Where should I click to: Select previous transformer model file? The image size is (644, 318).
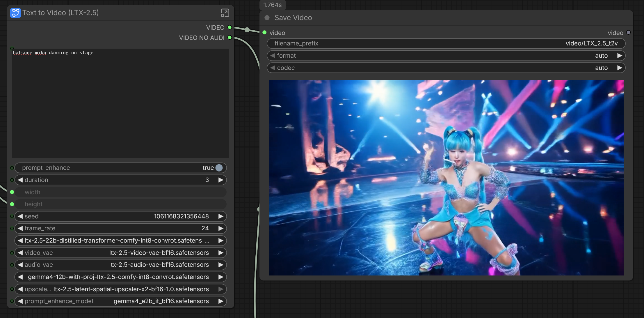pos(20,241)
